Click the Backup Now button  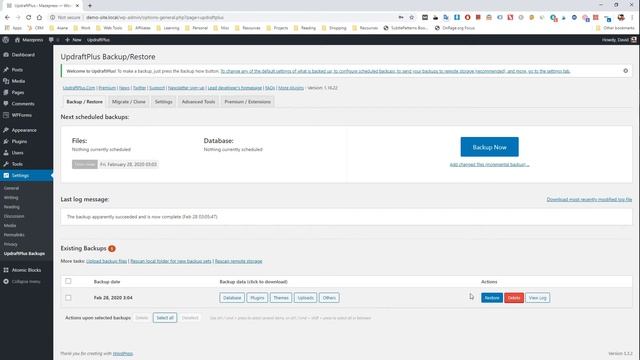tap(489, 147)
